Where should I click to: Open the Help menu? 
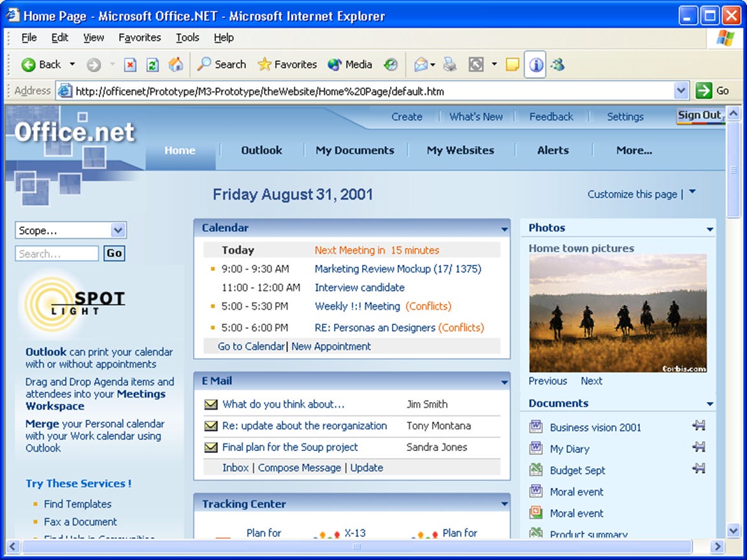click(224, 38)
